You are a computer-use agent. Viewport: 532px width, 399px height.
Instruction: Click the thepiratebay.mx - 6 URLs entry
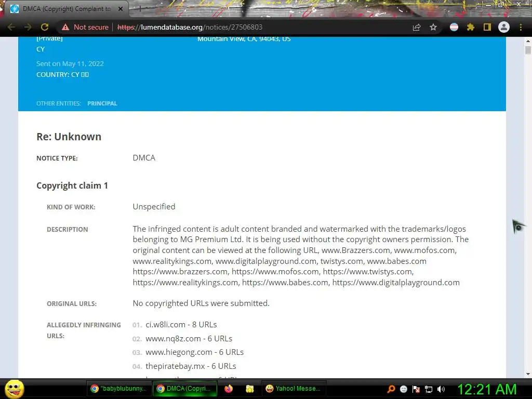[x=191, y=366]
